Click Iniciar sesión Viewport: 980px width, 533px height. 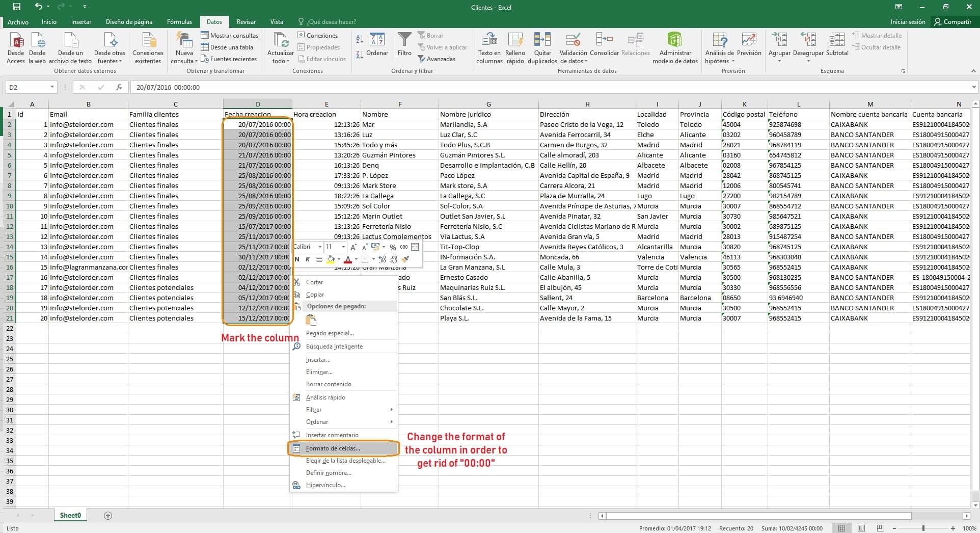pos(908,22)
